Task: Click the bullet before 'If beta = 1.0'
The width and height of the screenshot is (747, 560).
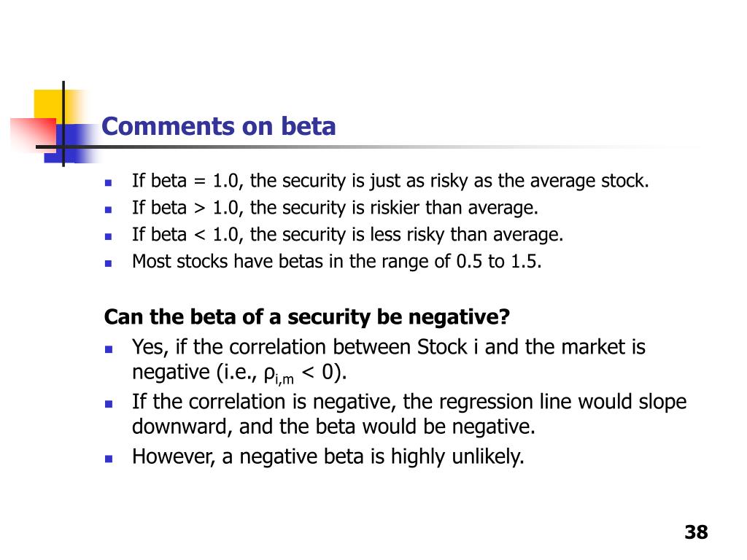Action: [109, 182]
